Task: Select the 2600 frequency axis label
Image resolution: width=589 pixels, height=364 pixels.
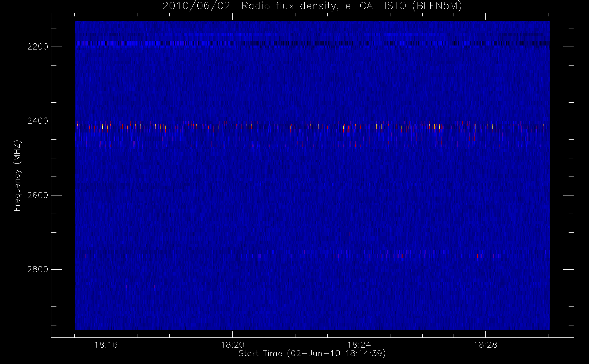Action: coord(37,195)
